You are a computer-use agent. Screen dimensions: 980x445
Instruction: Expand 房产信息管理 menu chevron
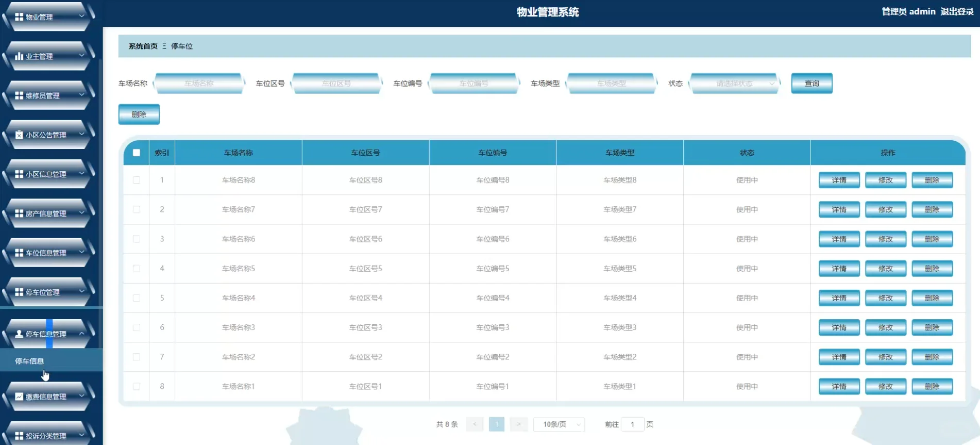(81, 213)
